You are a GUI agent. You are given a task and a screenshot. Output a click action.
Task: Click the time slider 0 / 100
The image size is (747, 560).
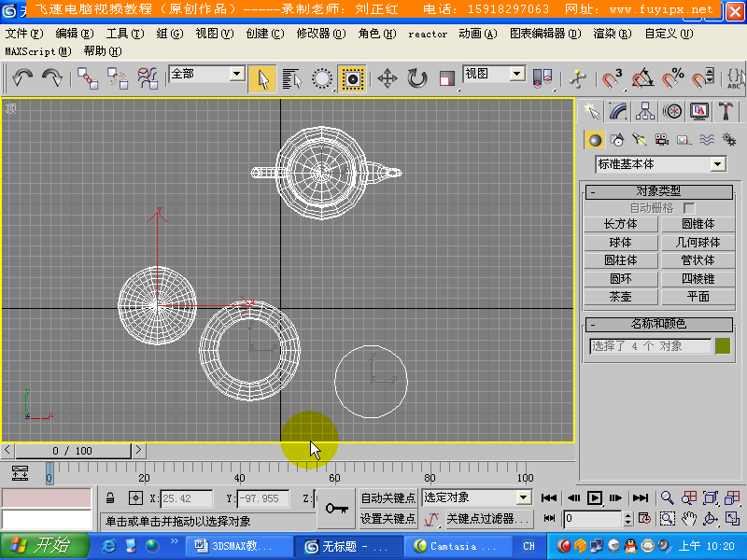click(x=73, y=451)
